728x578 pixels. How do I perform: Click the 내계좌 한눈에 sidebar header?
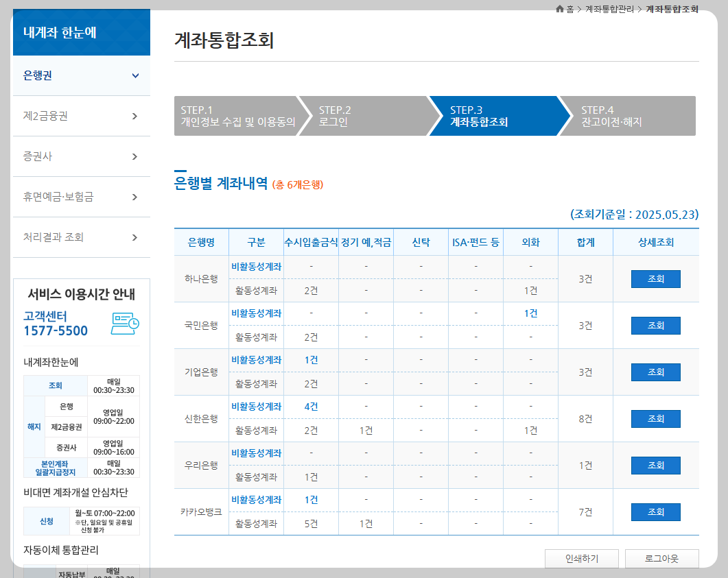[x=82, y=32]
